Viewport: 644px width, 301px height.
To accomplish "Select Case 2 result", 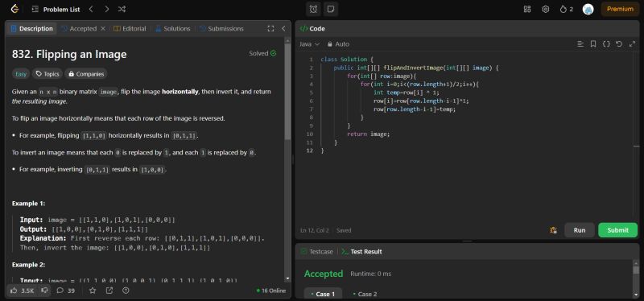I will (365, 294).
